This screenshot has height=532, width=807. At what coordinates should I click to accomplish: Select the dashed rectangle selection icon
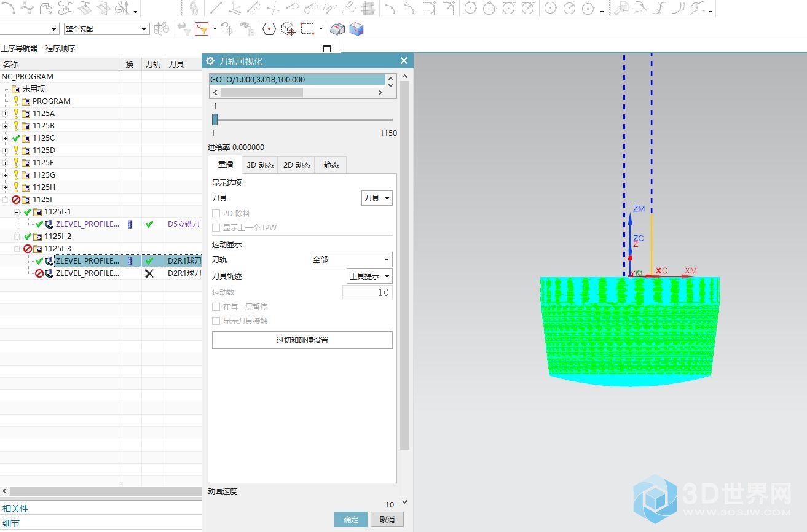[307, 28]
